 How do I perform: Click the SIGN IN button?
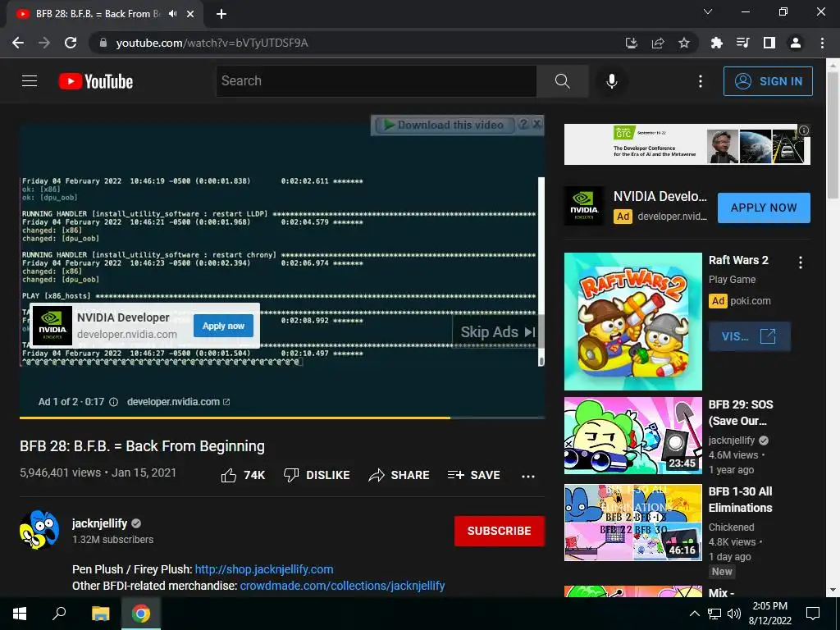coord(768,81)
